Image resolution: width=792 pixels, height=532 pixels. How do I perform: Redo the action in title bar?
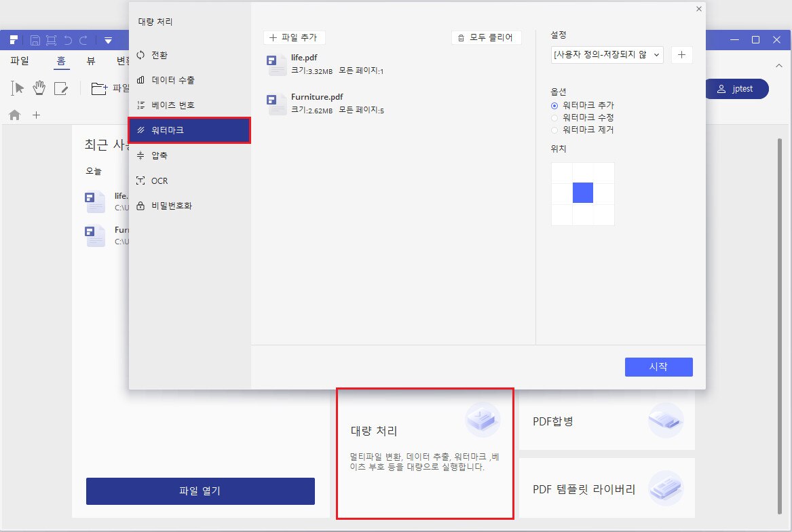84,41
